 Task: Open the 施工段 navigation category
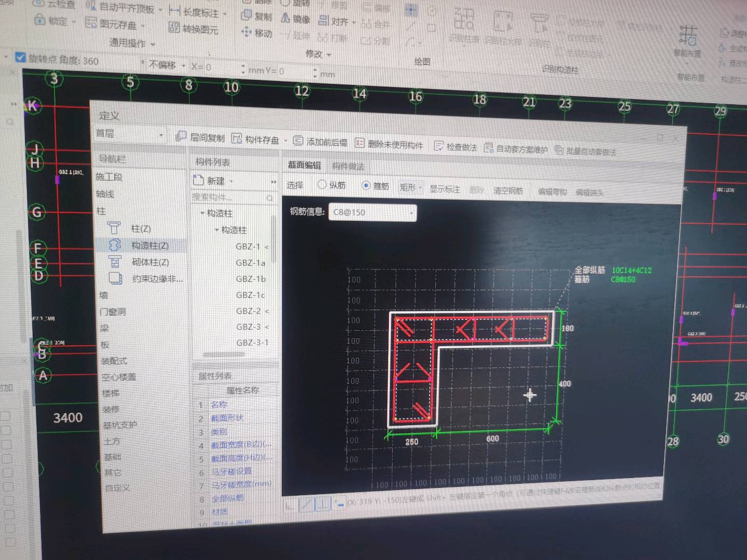click(x=109, y=177)
